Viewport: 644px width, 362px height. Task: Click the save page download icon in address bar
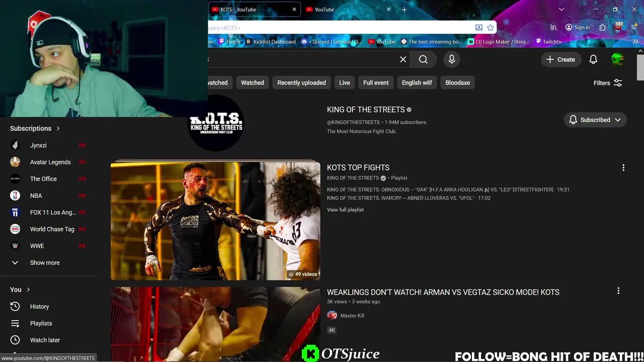pyautogui.click(x=479, y=28)
